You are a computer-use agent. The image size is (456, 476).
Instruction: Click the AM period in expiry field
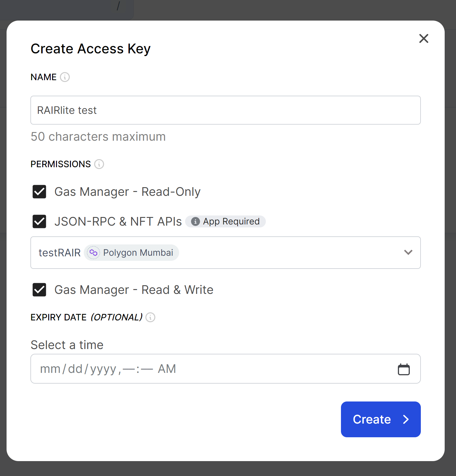[x=167, y=369]
